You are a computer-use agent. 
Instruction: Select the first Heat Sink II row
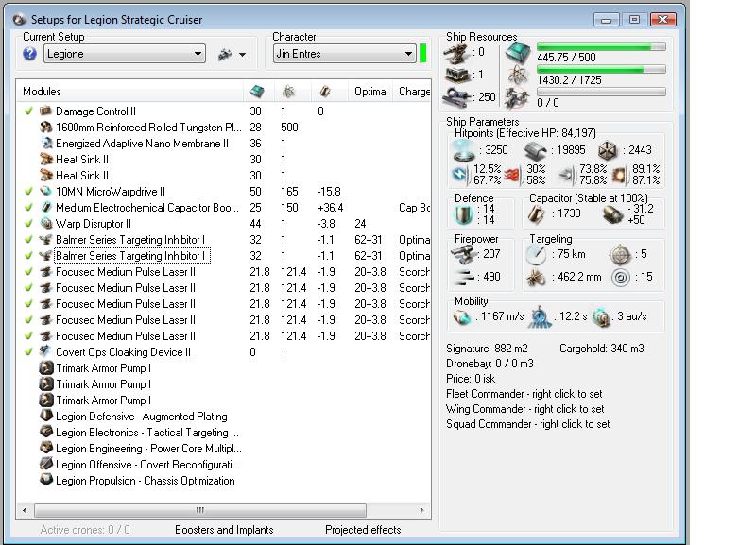(224, 159)
